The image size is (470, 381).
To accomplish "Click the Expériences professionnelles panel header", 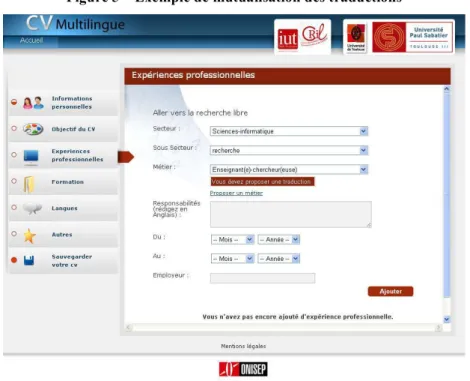I will (287, 76).
